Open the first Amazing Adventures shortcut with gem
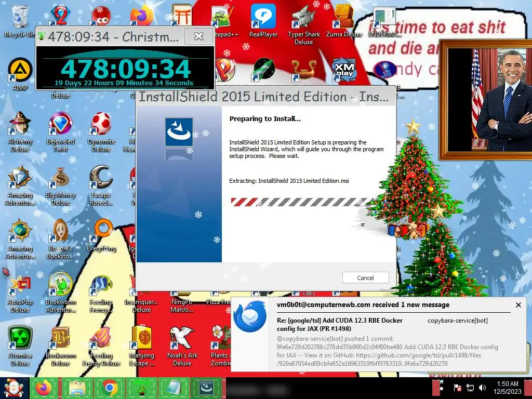 (x=20, y=185)
